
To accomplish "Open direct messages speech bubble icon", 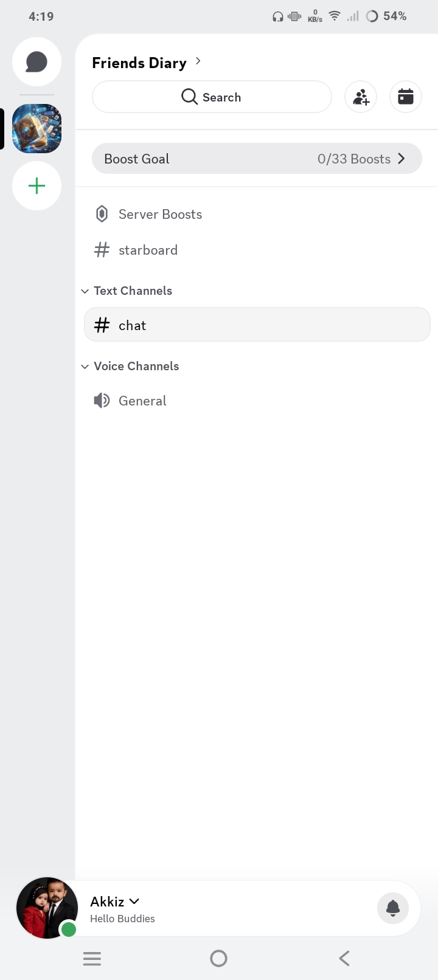I will point(36,62).
